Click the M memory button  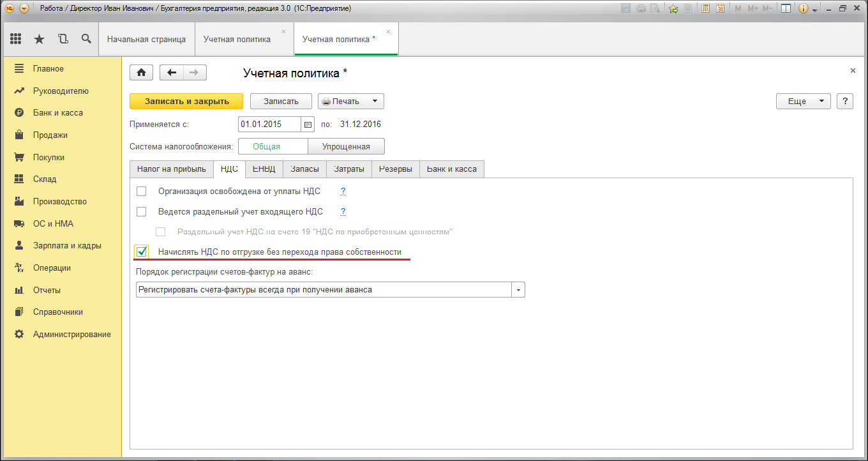738,9
